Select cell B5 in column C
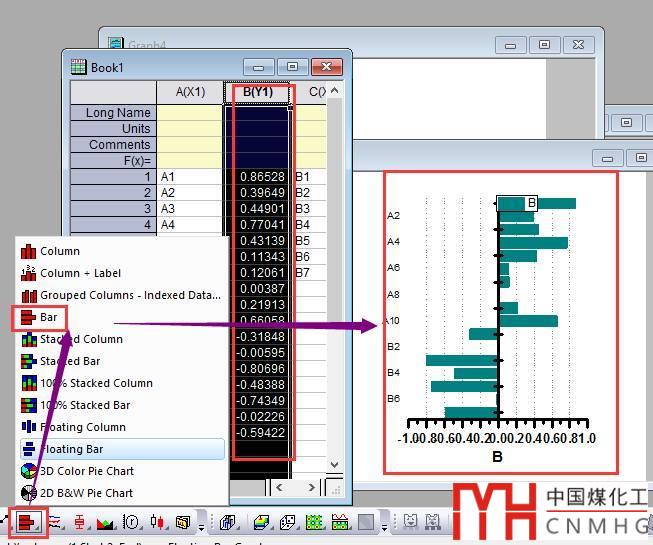653x545 pixels. tap(310, 241)
